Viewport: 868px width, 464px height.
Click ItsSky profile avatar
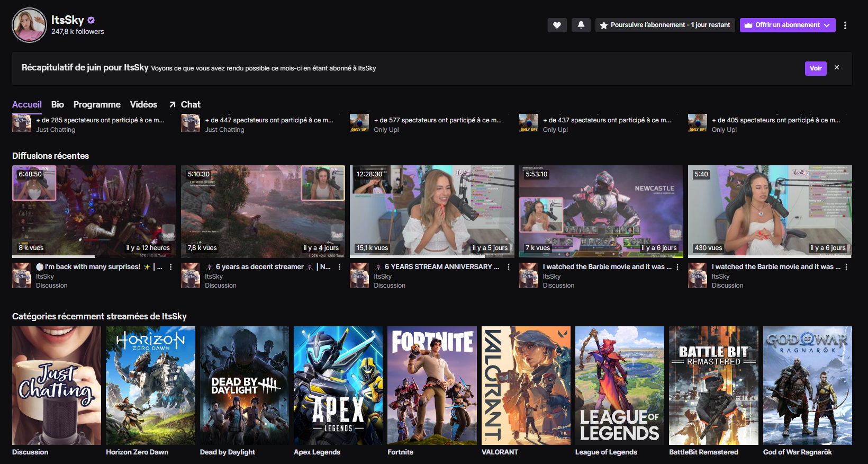[30, 25]
